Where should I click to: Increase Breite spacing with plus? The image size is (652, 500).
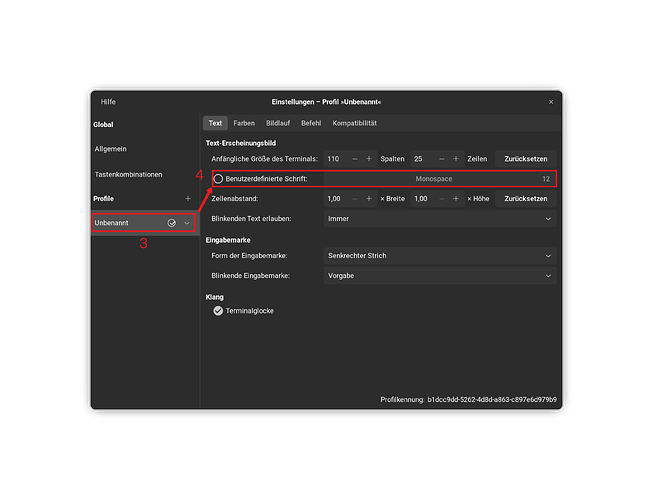pos(369,199)
